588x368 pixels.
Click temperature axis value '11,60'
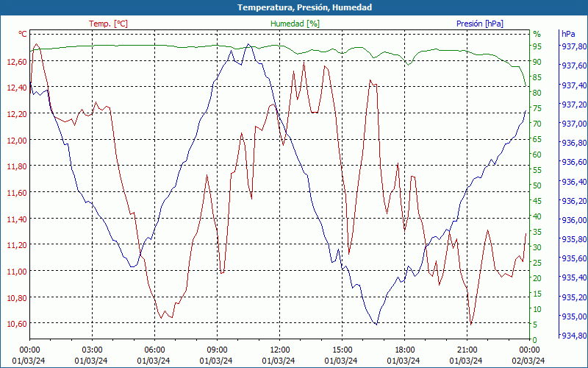point(17,192)
